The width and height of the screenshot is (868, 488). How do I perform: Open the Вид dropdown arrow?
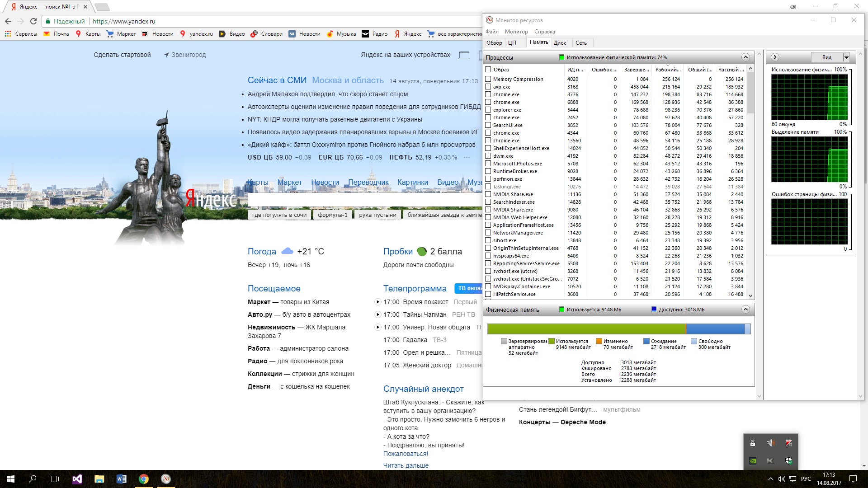(846, 57)
